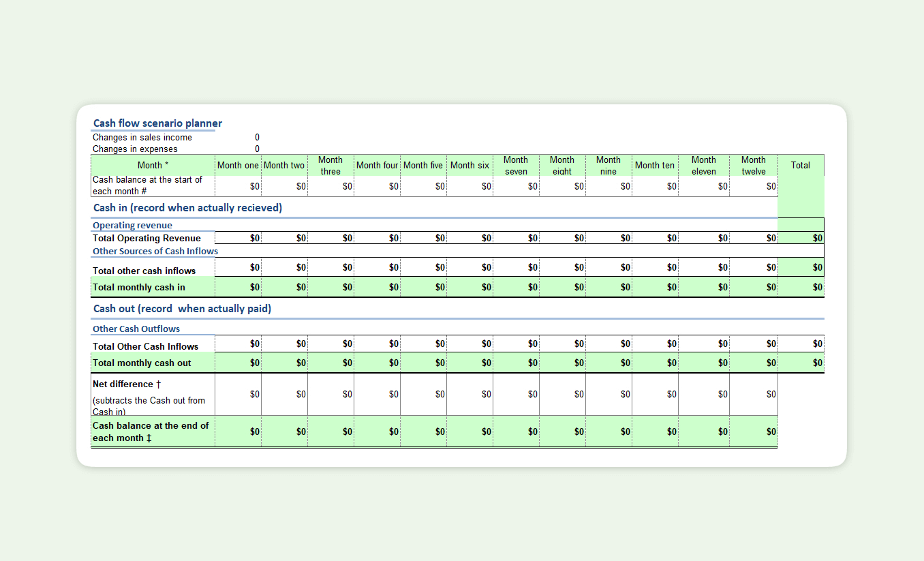Screen dimensions: 924x561
Task: Click the Cash in section heading
Action: (187, 208)
